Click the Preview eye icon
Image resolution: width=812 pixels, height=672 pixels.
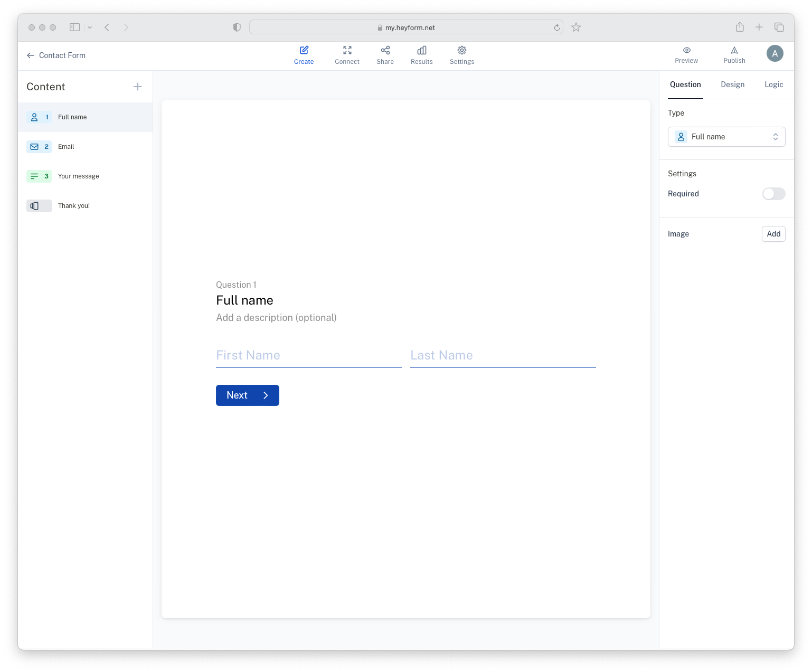687,50
